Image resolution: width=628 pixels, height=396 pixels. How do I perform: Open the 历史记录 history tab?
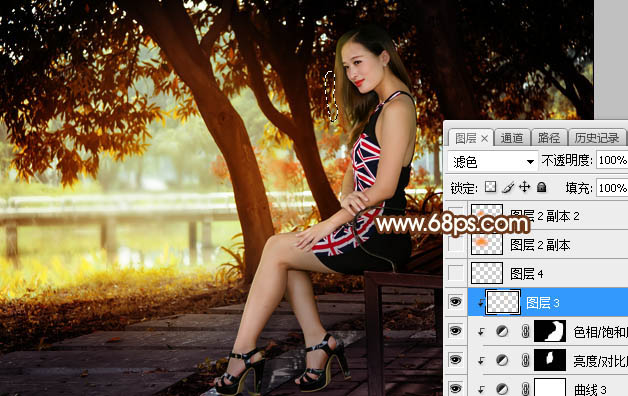(597, 138)
